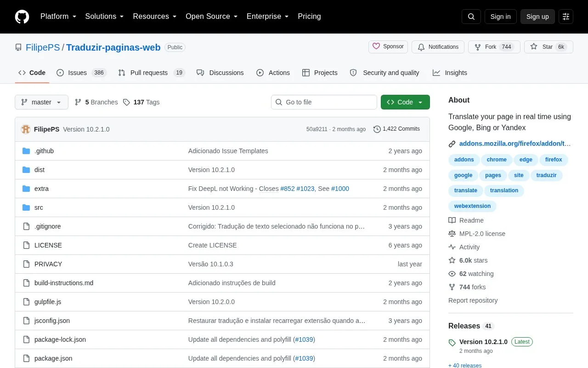Open the master branch selector

tap(41, 102)
